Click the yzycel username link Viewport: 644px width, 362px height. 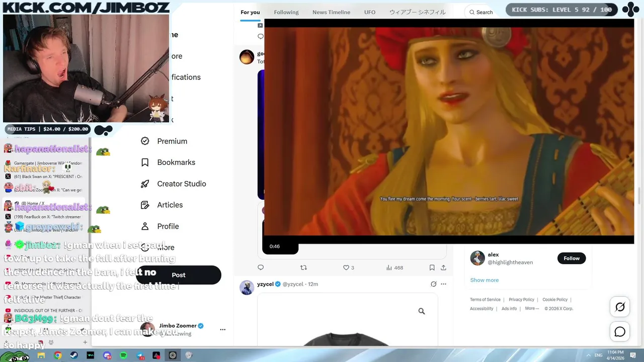(265, 284)
